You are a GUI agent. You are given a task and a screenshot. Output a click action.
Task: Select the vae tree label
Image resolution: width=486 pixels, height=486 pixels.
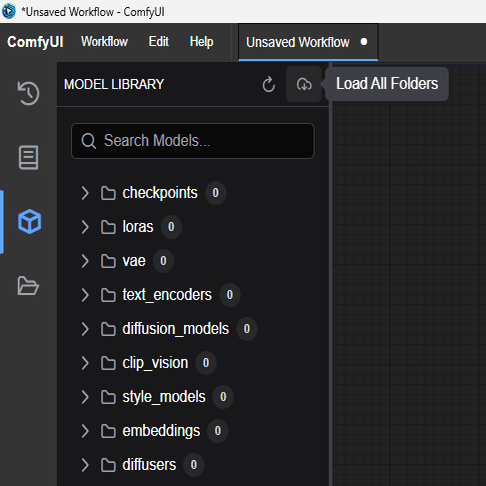[x=134, y=261]
